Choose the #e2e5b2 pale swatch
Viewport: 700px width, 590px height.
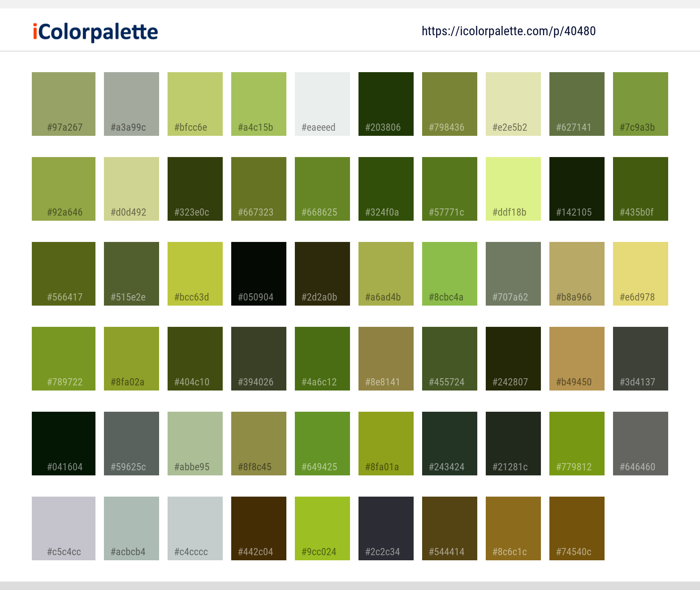tap(513, 104)
